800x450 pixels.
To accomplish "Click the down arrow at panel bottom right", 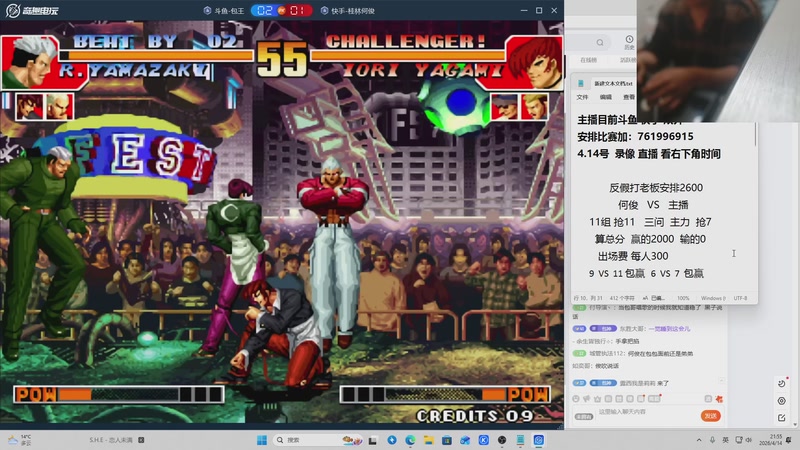I will click(795, 424).
